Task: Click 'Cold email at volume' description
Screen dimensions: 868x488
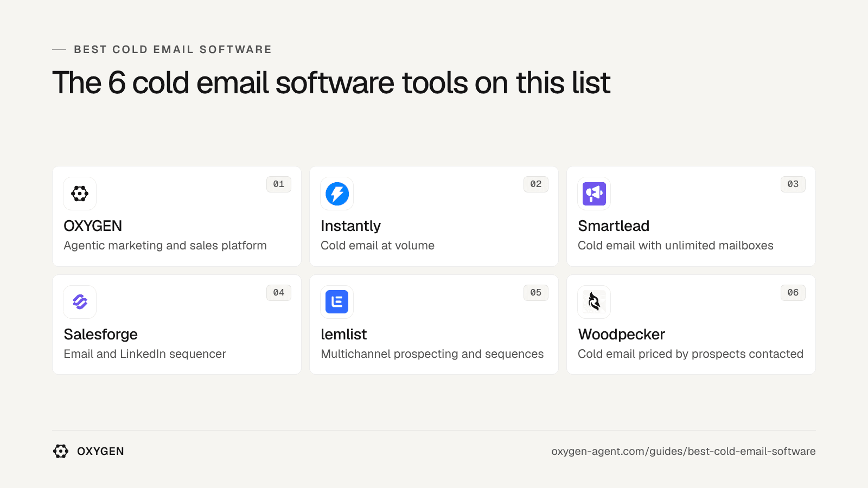Action: (x=378, y=246)
